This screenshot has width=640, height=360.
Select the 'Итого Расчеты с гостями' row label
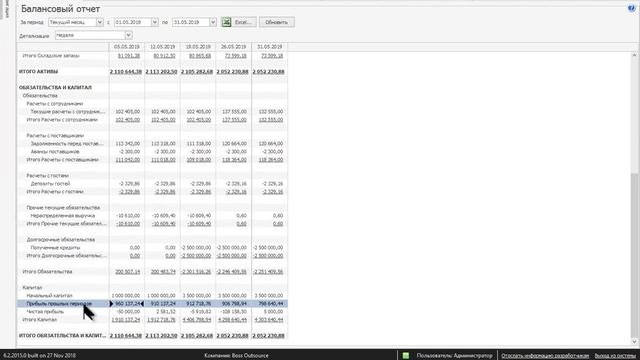point(55,191)
